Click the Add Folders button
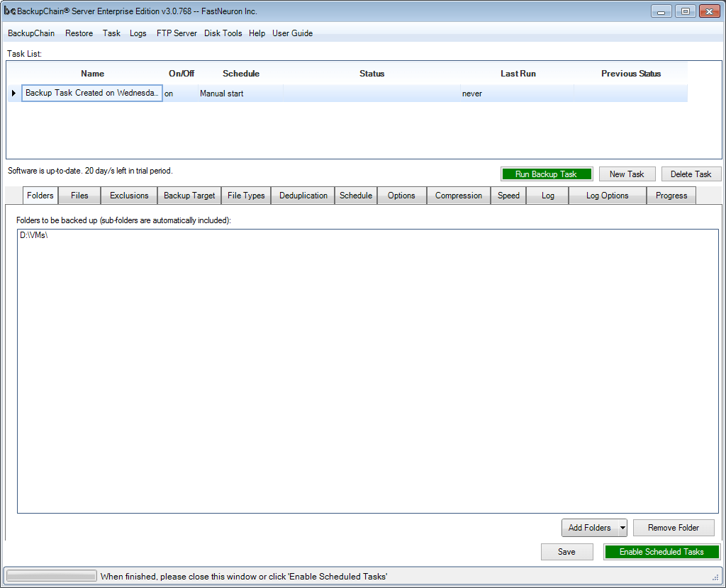Viewport: 726px width, 588px height. pyautogui.click(x=589, y=528)
